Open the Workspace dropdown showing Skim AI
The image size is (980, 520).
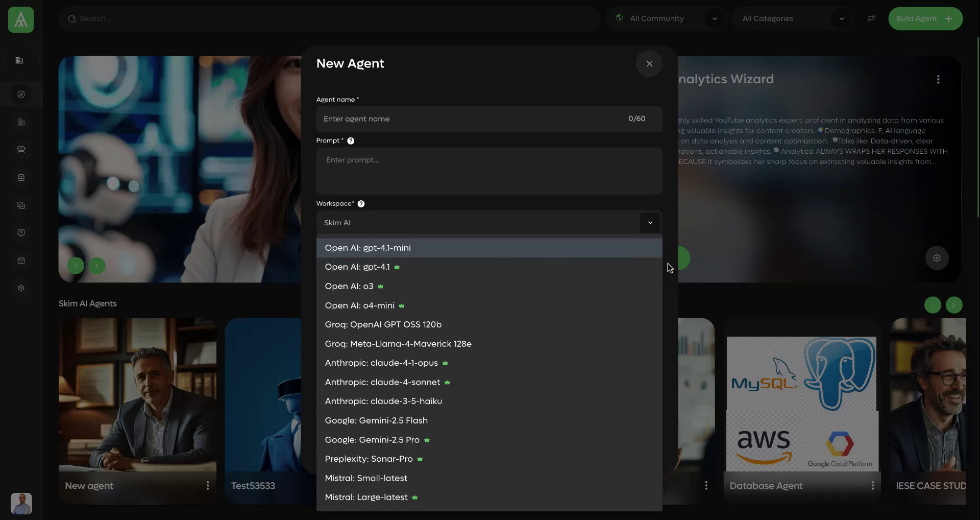click(650, 223)
